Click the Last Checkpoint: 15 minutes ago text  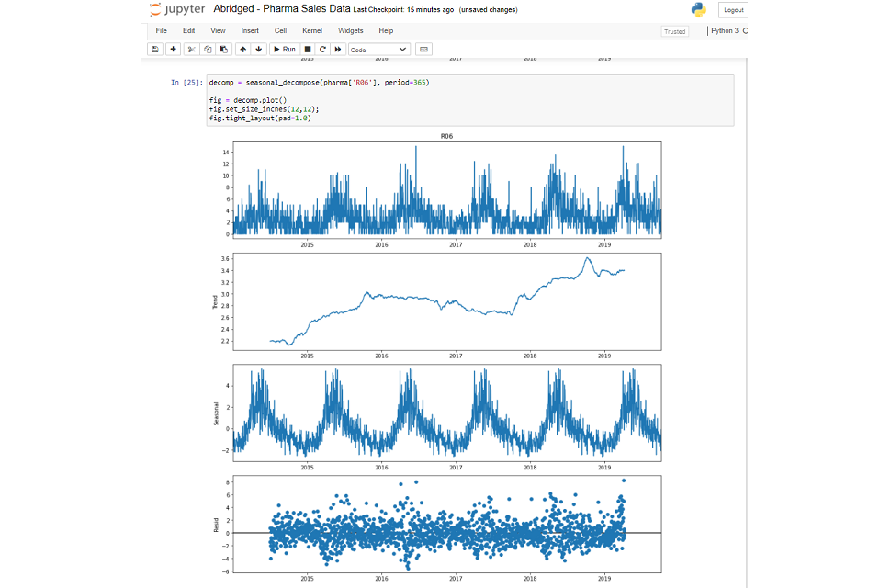pos(403,10)
